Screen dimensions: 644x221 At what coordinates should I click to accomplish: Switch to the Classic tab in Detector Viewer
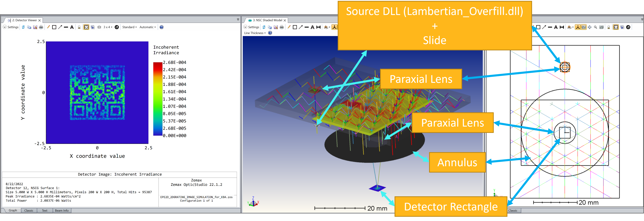(29, 210)
